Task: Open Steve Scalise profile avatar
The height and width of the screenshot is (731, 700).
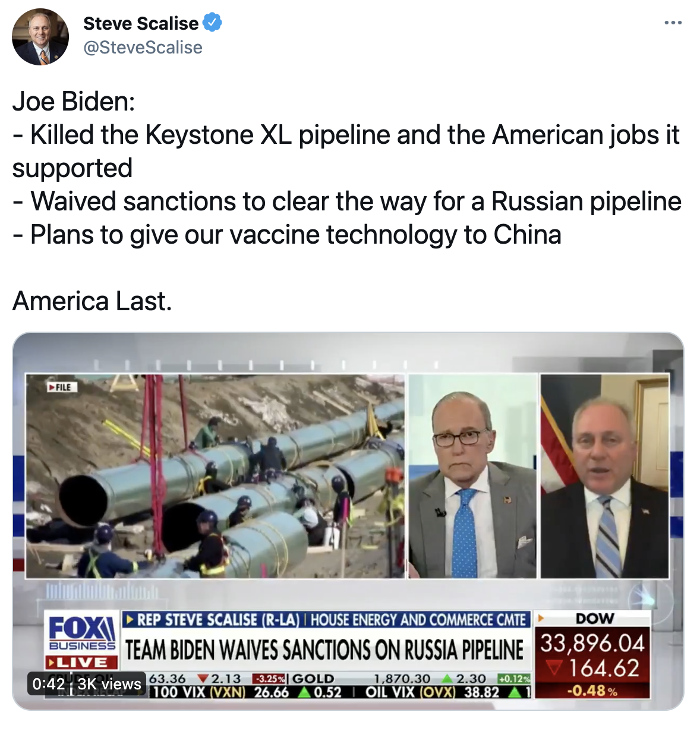Action: (x=40, y=37)
